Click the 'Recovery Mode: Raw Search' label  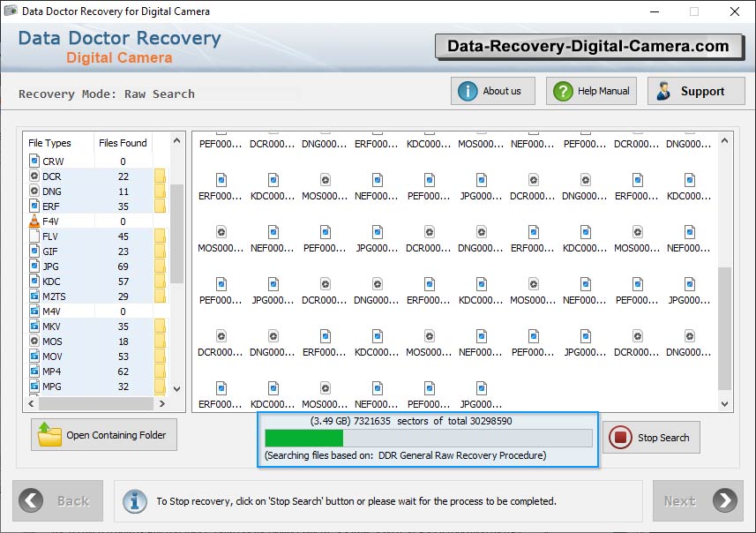(x=107, y=94)
